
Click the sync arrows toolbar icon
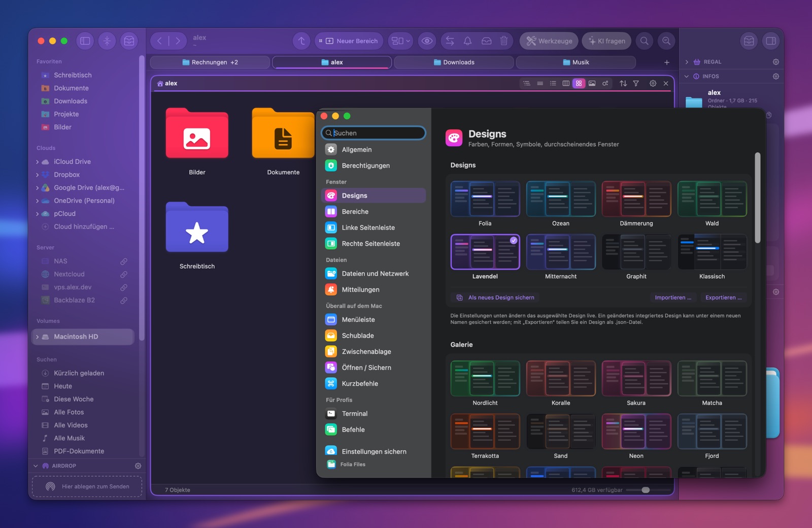tap(450, 41)
